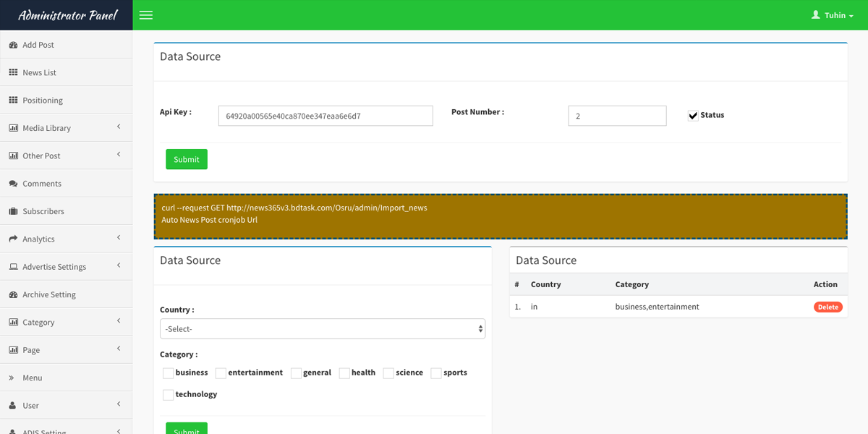Focus the Post Number field
This screenshot has height=434, width=868.
click(x=617, y=116)
